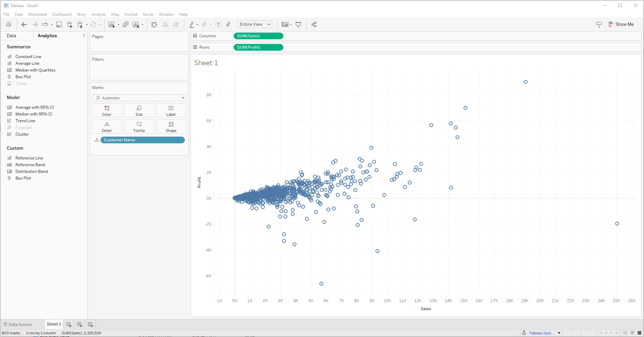This screenshot has height=337, width=644.
Task: Click the Swap Rows and Columns icon
Action: [154, 25]
